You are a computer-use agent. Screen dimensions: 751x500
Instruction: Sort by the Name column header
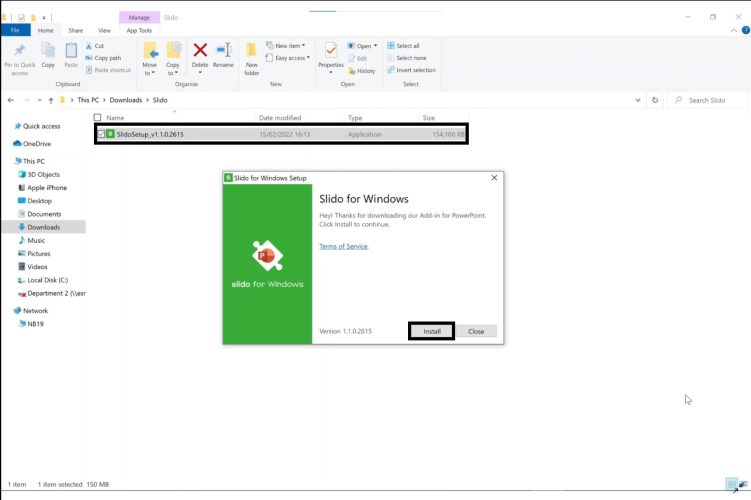[x=115, y=117]
